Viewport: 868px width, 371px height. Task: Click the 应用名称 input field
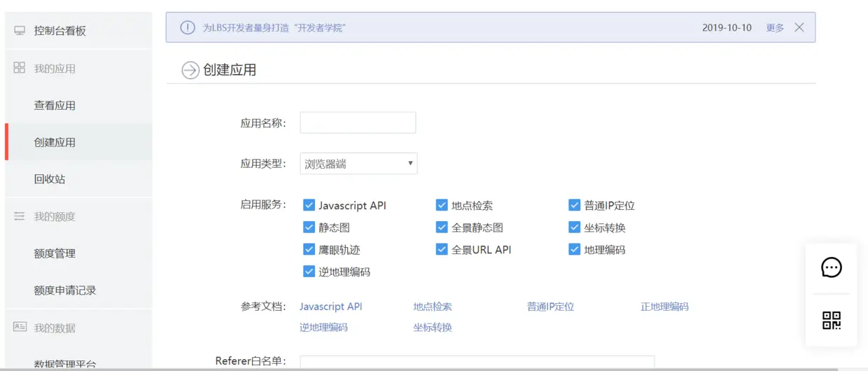[x=358, y=122]
